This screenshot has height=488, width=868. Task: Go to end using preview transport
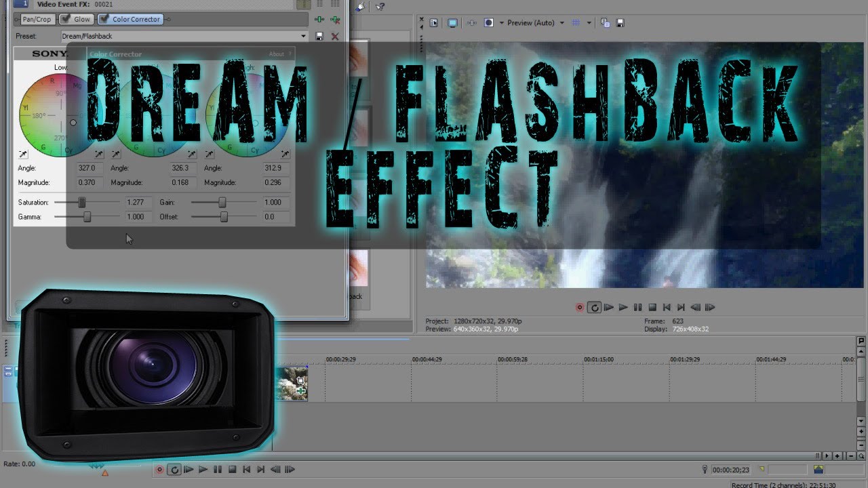tap(681, 307)
